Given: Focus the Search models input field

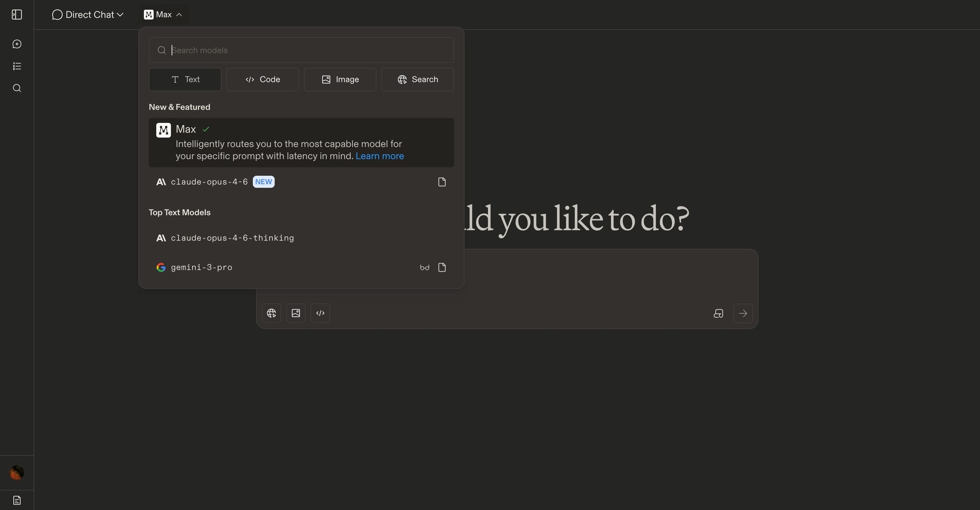Looking at the screenshot, I should pyautogui.click(x=309, y=50).
